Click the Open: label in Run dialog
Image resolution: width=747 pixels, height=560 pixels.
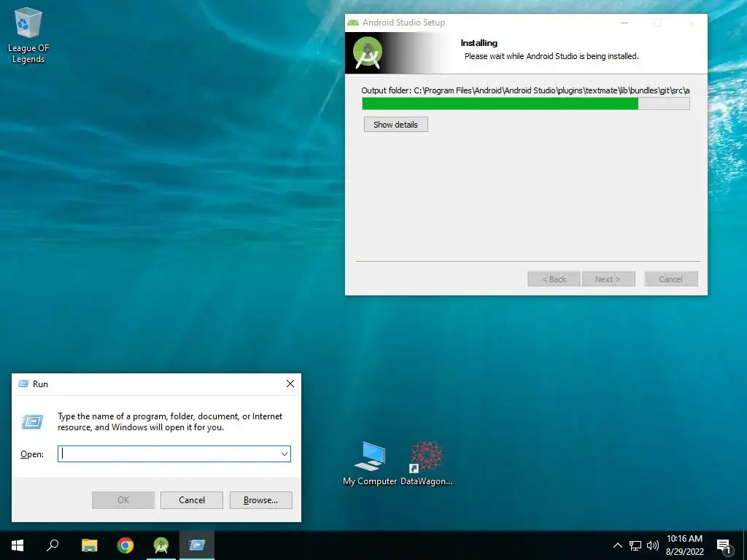point(32,454)
